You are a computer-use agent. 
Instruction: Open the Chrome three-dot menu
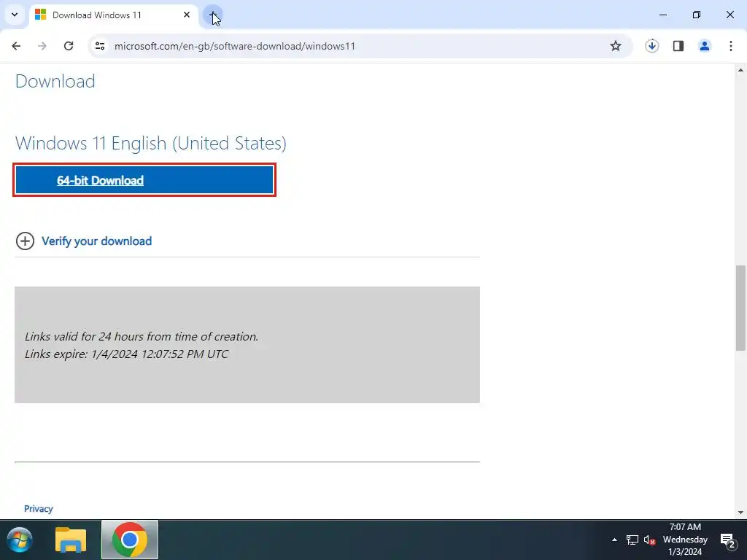[x=731, y=46]
